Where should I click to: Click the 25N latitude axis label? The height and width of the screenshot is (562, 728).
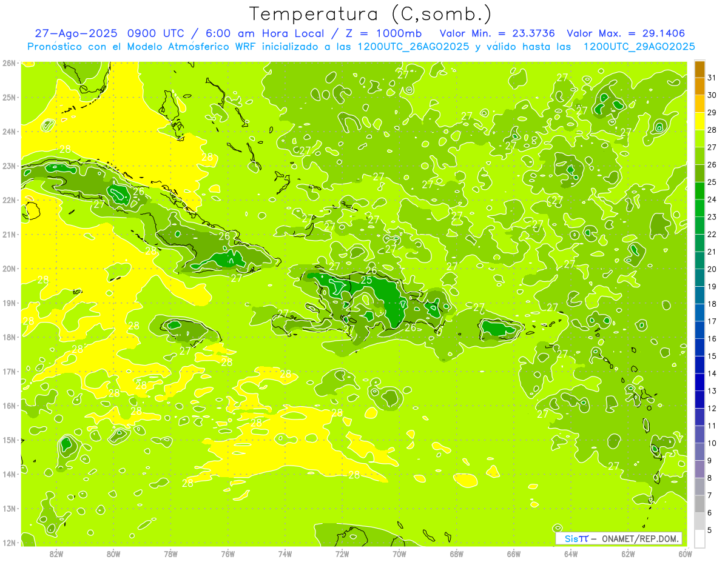(9, 97)
